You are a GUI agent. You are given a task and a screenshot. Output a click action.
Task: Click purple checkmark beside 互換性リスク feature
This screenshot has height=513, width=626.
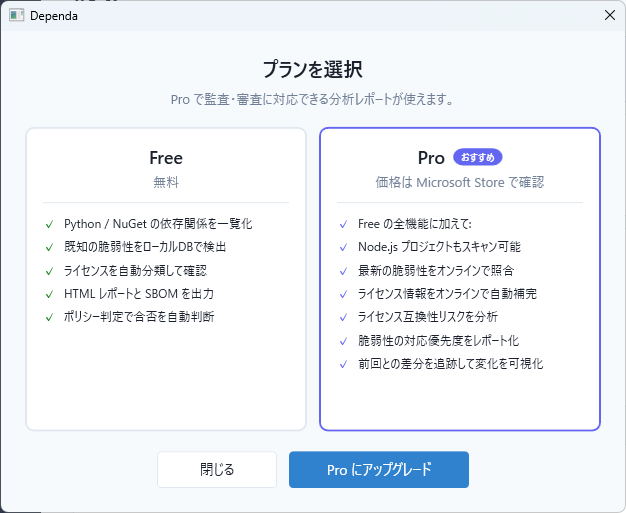pos(343,317)
